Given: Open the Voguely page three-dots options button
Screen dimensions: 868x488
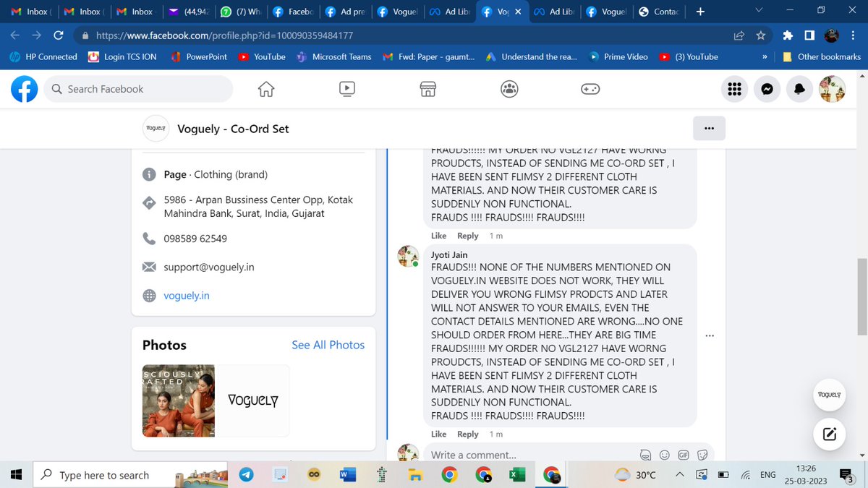Looking at the screenshot, I should click(x=709, y=128).
